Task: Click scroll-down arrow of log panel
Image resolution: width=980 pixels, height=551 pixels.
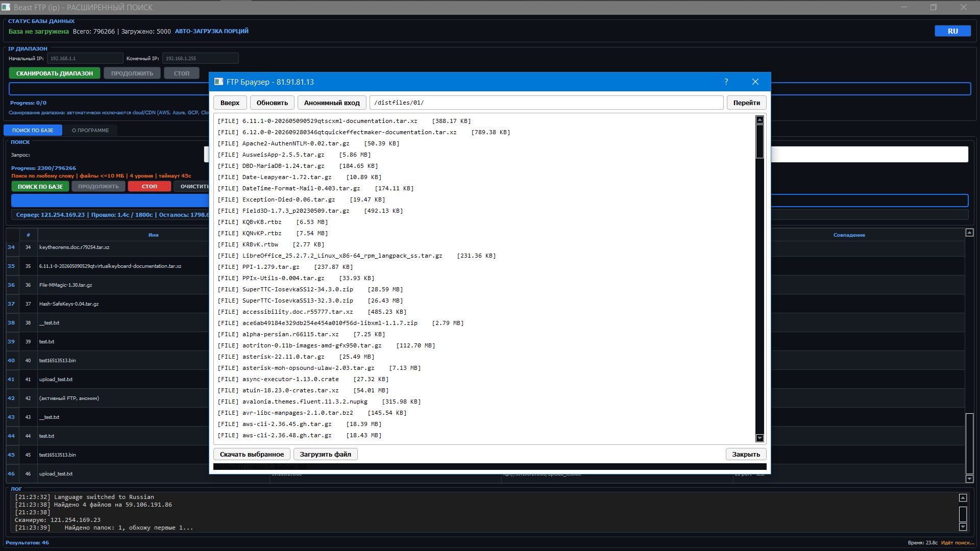Action: (x=963, y=527)
